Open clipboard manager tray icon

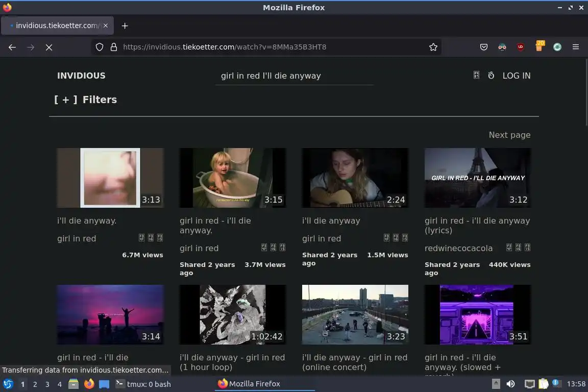(x=544, y=384)
